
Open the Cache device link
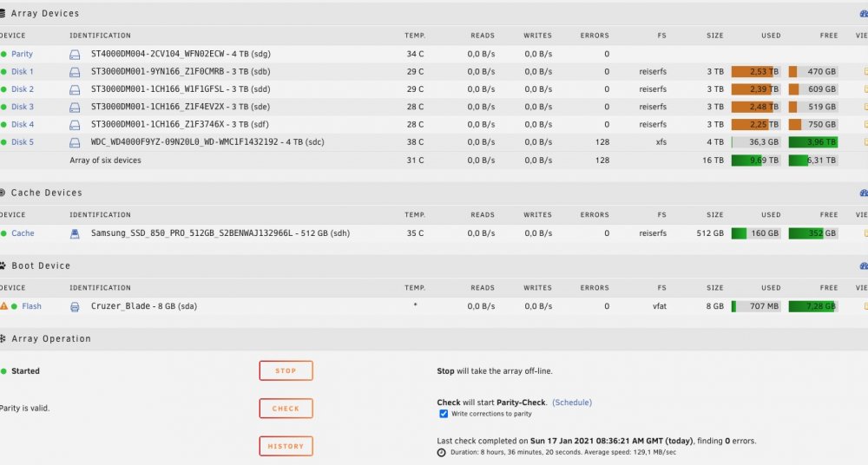coord(23,233)
